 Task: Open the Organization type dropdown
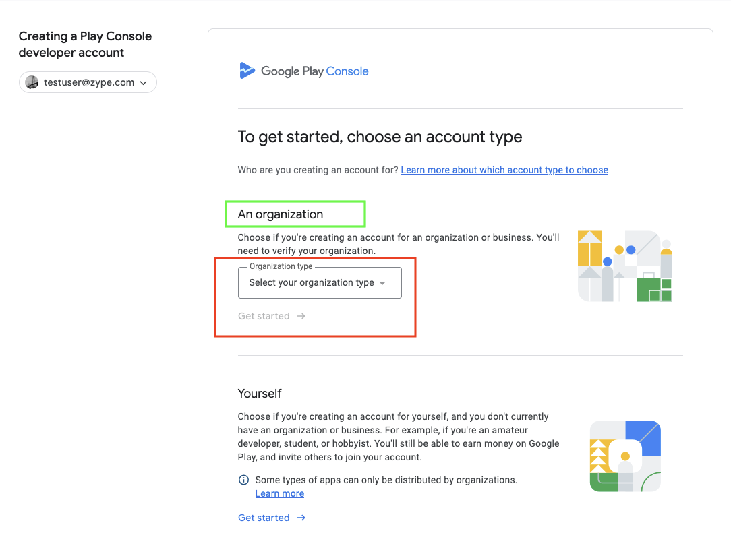pyautogui.click(x=320, y=282)
